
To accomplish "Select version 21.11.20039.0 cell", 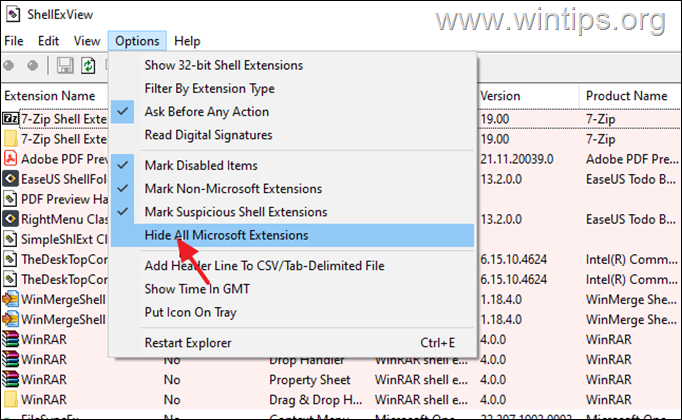I will point(517,159).
